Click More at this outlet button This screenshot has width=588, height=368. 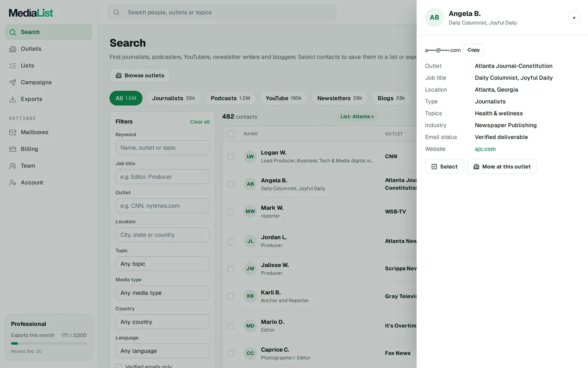[x=502, y=166]
